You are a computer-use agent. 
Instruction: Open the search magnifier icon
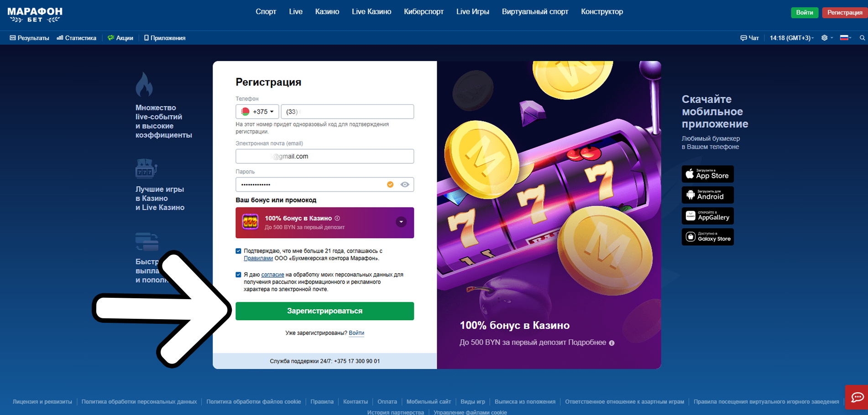pyautogui.click(x=862, y=38)
